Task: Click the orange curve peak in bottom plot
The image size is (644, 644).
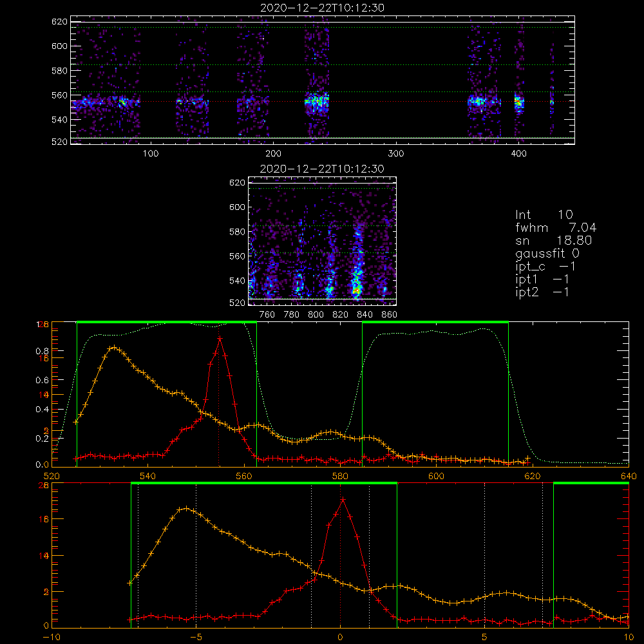Action: (x=186, y=509)
